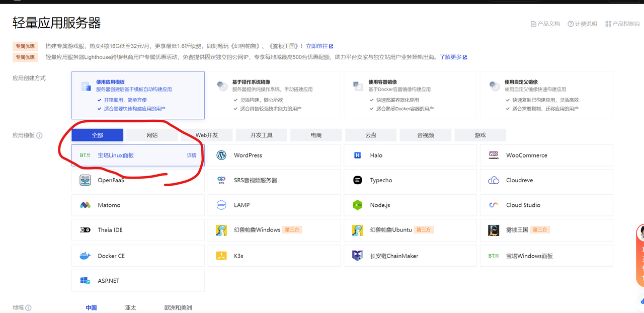Select the Docker CE whale icon
Screen dimensions: 644x313
coord(85,256)
